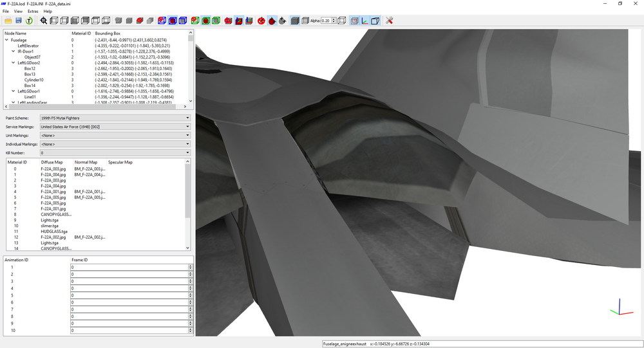Select the HUDGLASS.tga material row
Screen dimensions: 644x348
(95, 232)
